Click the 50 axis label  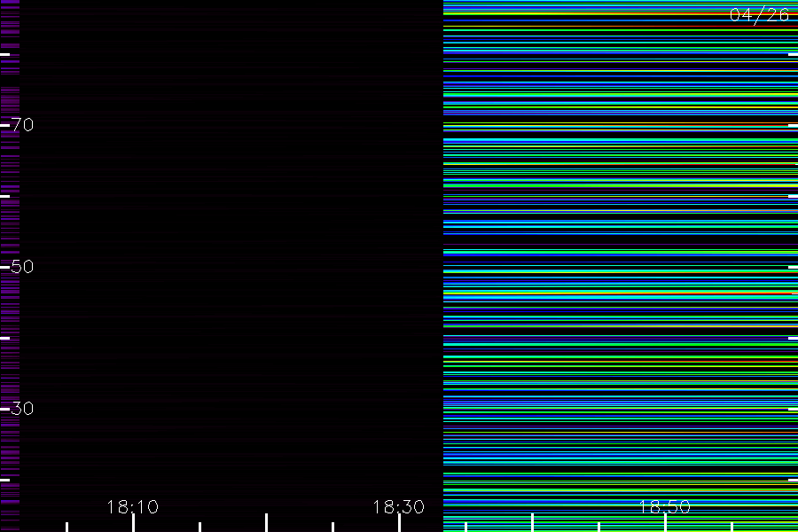(22, 267)
